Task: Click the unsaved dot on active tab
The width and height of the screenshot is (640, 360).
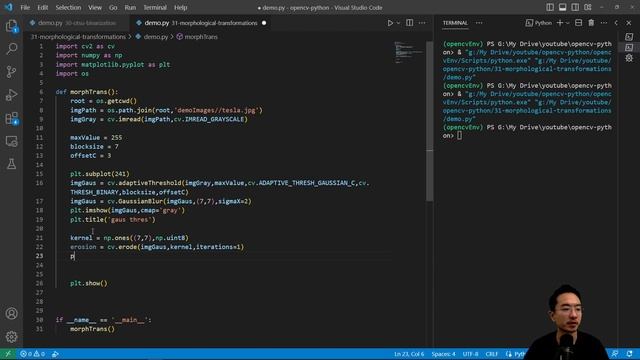Action: pos(264,23)
